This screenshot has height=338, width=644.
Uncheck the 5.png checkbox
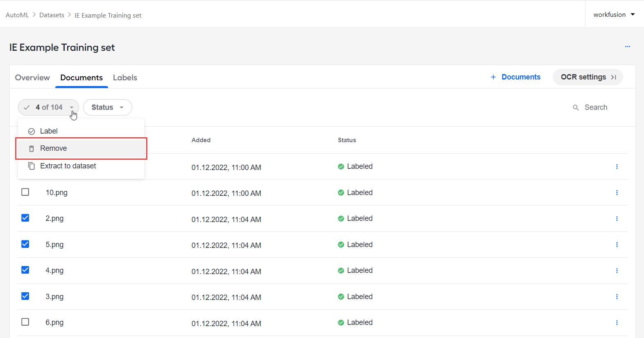pyautogui.click(x=25, y=244)
